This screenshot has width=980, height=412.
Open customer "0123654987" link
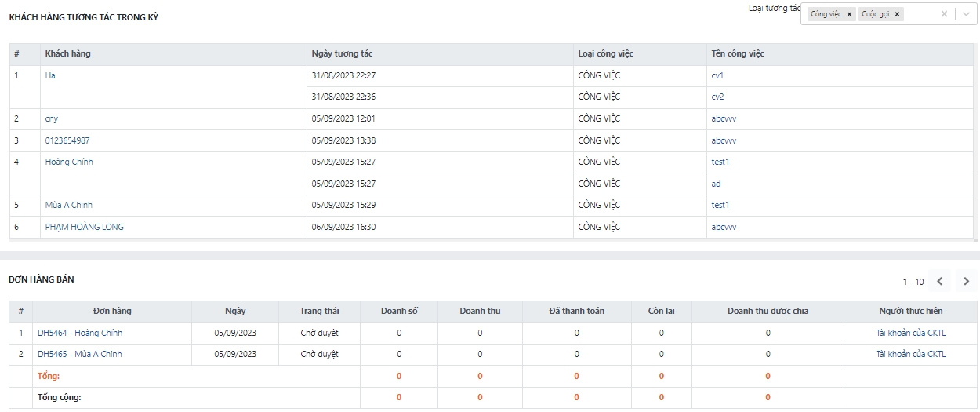tap(67, 140)
